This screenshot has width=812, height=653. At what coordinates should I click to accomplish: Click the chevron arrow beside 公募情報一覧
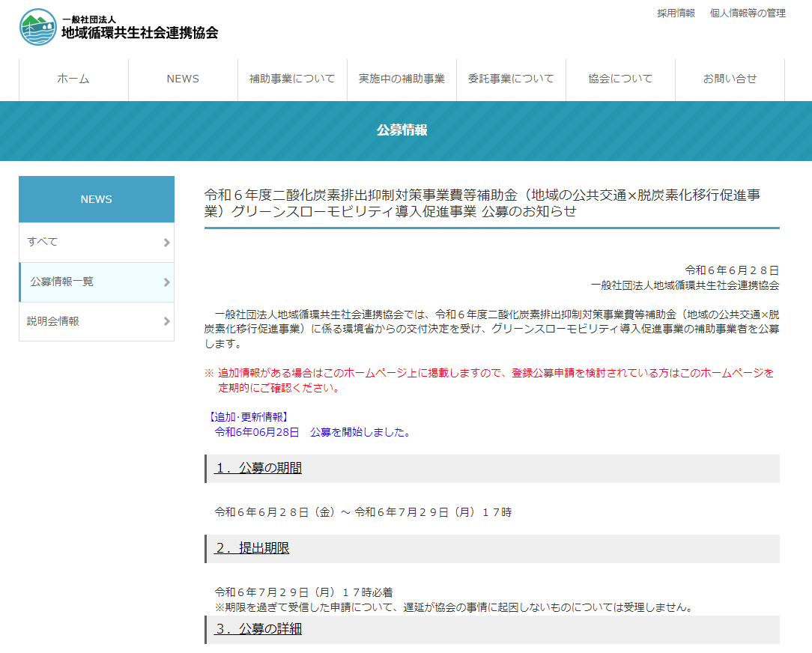coord(166,282)
